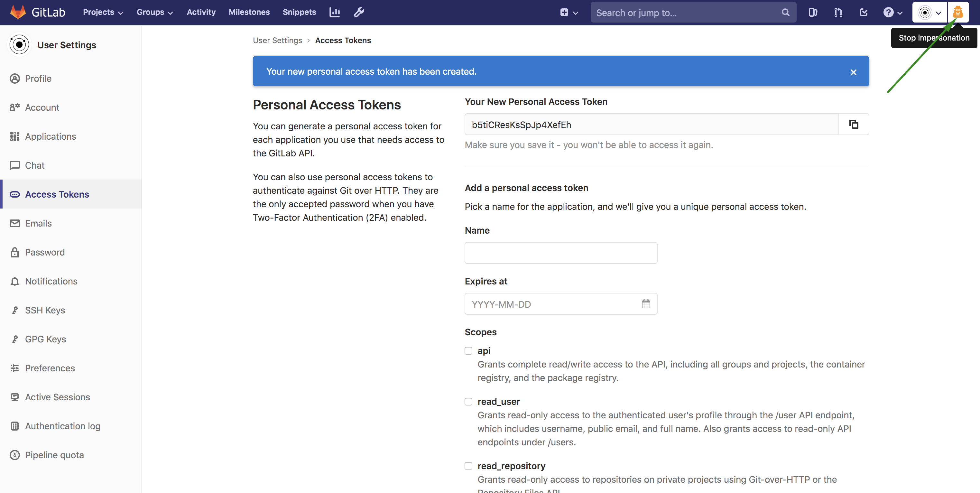
Task: Enable the read_repository scope checkbox
Action: 468,465
